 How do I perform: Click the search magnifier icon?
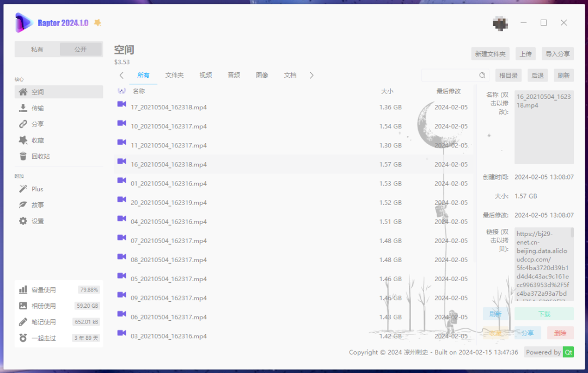click(482, 76)
